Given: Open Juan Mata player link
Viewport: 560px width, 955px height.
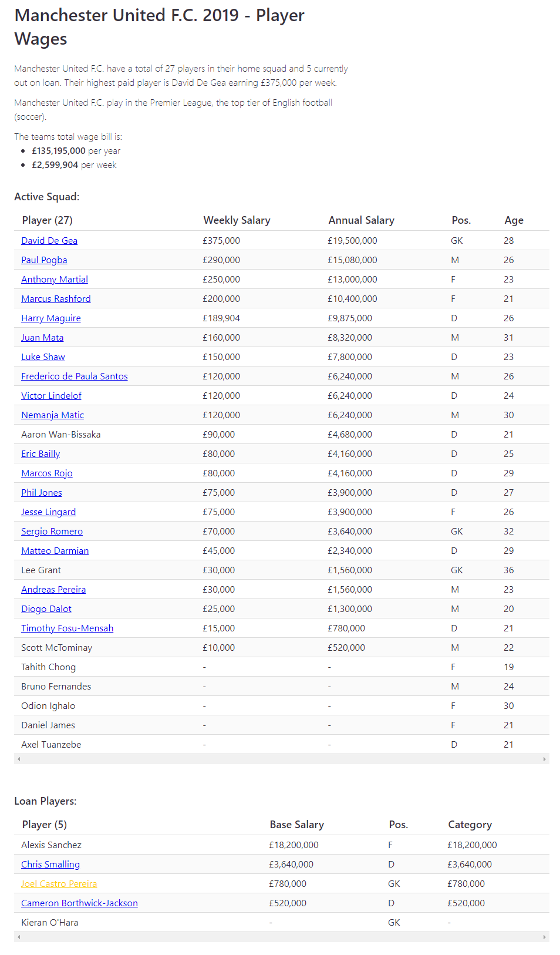Looking at the screenshot, I should [42, 337].
